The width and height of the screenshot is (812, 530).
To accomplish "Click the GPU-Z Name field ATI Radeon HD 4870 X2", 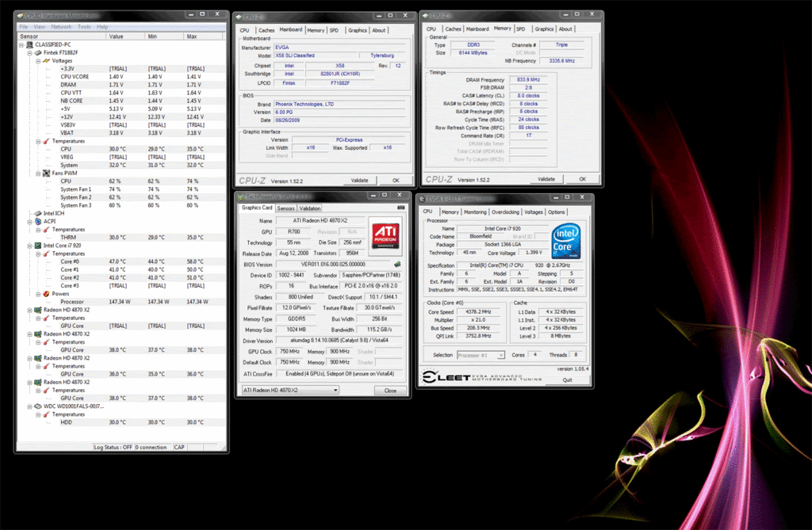I will click(x=320, y=220).
